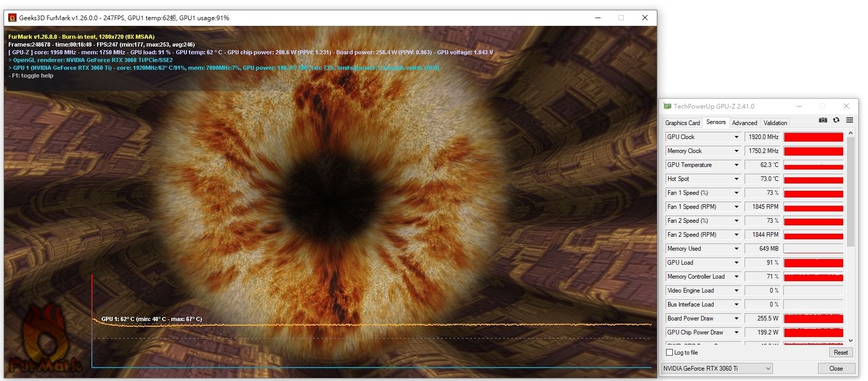This screenshot has width=868, height=381.
Task: Click the 1844 RPM fan speed value
Action: [x=763, y=235]
